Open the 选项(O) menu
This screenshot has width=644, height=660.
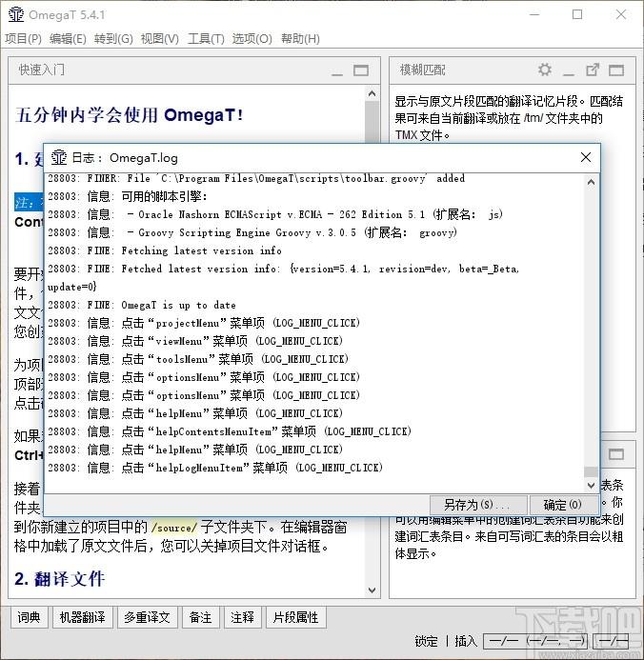point(252,39)
